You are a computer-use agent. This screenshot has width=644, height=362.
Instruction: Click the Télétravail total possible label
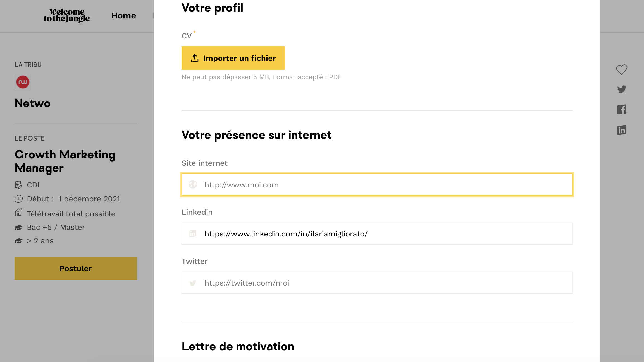tap(71, 214)
